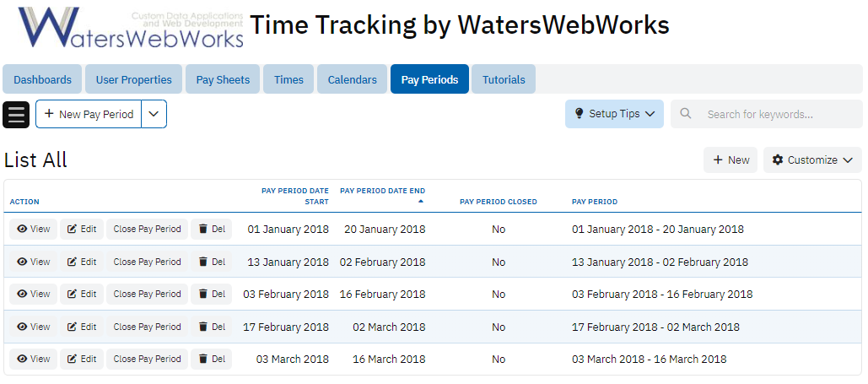The image size is (868, 384).
Task: Open the Setup Tips dropdown
Action: click(614, 114)
